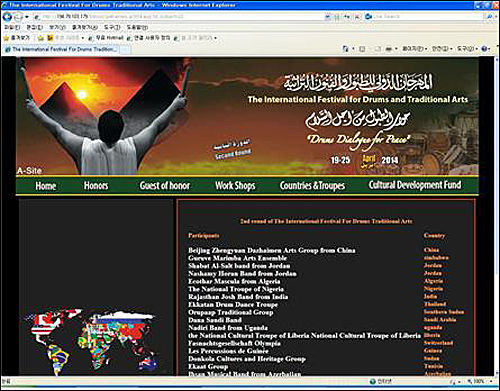Screen dimensions: 500x391
Task: Open the recent pages dropdown arrow
Action: [27, 16]
